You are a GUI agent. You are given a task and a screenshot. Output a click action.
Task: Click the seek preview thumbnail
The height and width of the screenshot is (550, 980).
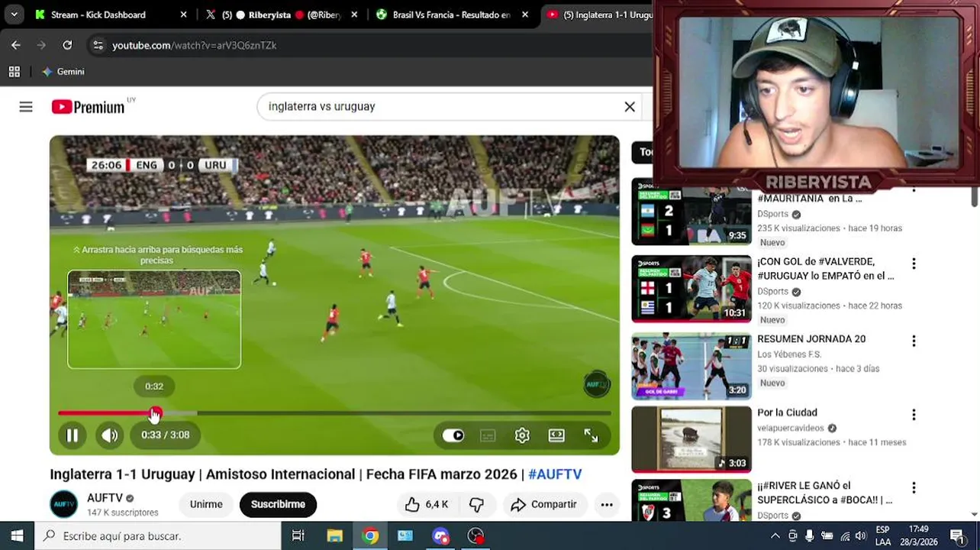(x=154, y=319)
